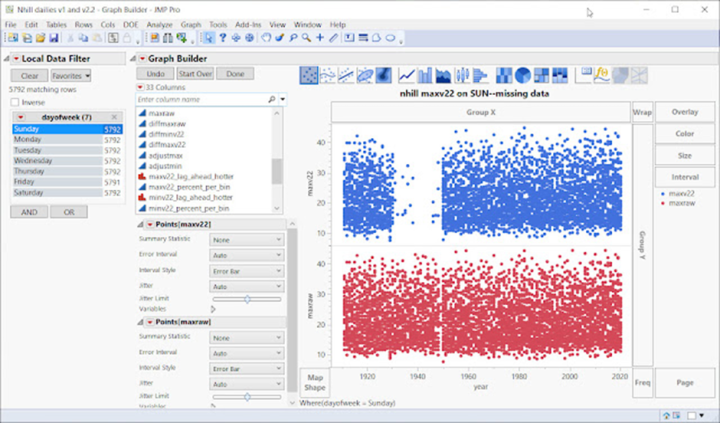Adjust Jitter Limit slider for Points[maxv22]
Viewport: 720px width, 423px height.
click(x=247, y=299)
